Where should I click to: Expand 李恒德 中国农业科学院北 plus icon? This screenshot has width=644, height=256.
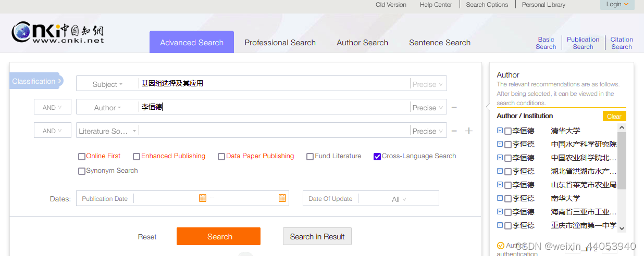coord(500,158)
